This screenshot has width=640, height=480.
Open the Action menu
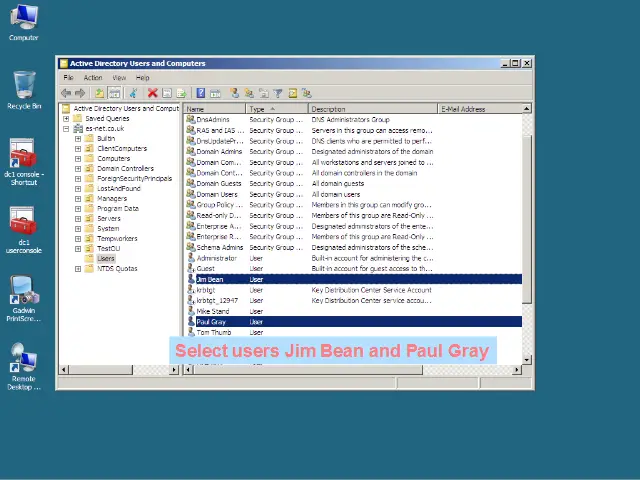(93, 77)
